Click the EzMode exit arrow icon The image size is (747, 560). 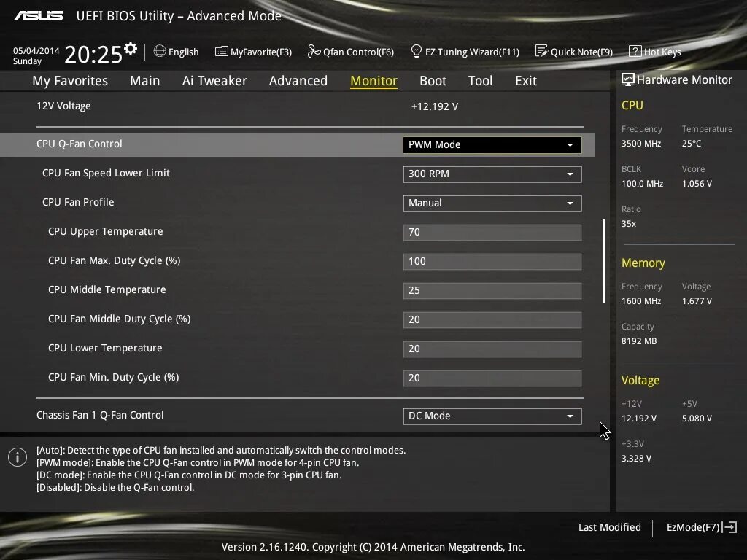[x=729, y=527]
